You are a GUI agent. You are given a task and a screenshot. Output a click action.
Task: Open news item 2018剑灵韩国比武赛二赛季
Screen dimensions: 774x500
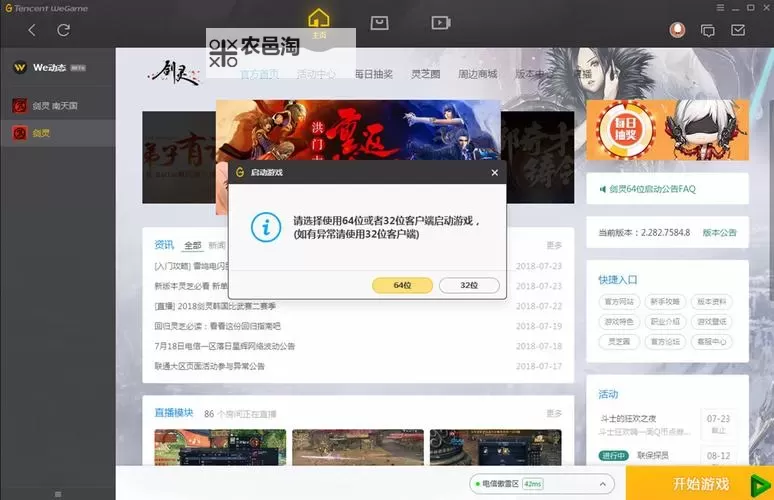[x=215, y=307]
